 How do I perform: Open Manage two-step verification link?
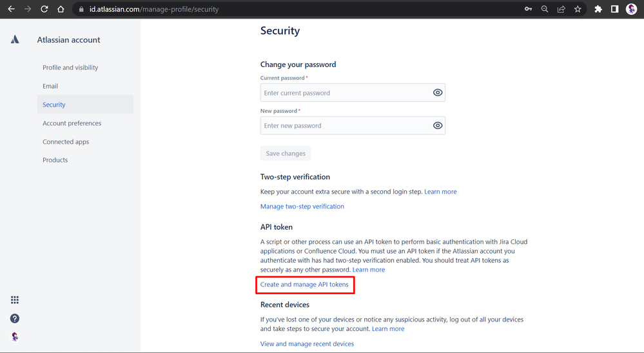tap(302, 207)
